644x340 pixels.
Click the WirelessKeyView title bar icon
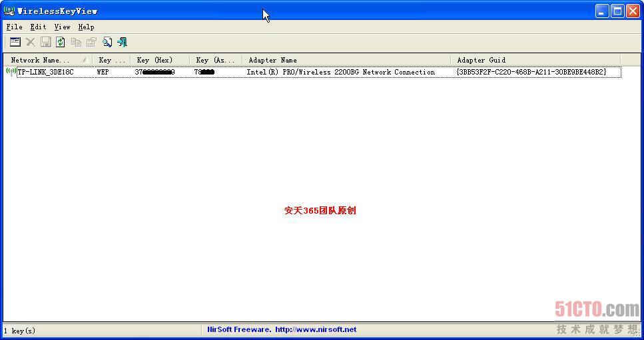click(9, 11)
